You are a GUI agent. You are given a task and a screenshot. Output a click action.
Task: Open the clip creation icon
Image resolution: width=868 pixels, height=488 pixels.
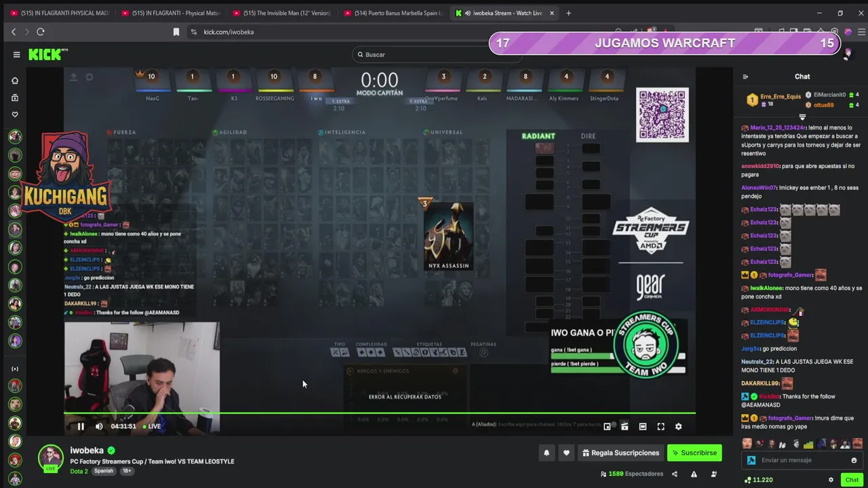click(625, 426)
